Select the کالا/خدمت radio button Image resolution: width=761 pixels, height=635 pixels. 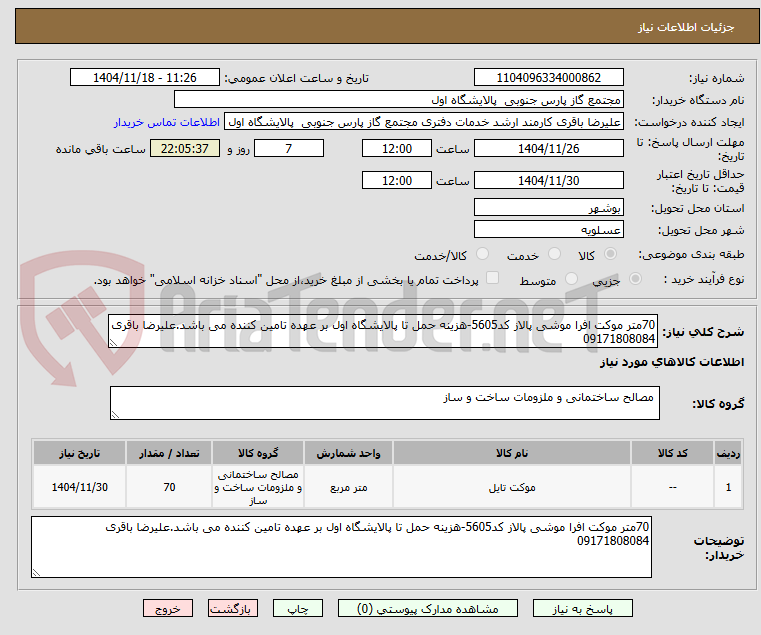(482, 254)
